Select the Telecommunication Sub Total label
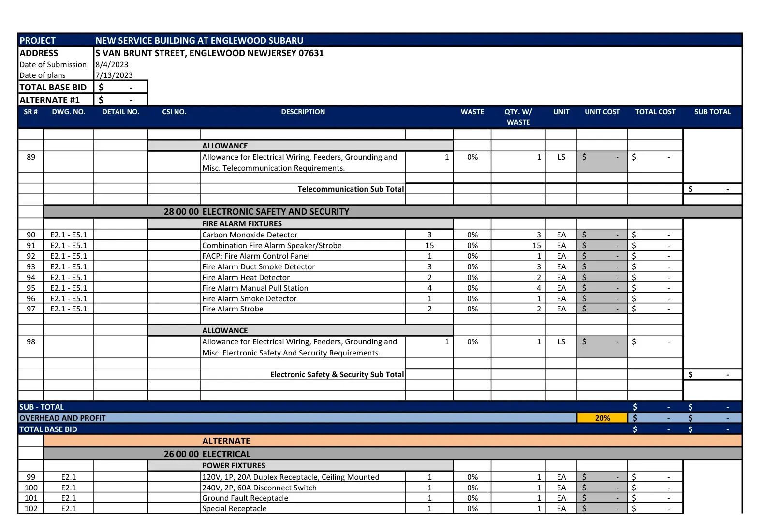The height and width of the screenshot is (532, 764). tap(351, 189)
